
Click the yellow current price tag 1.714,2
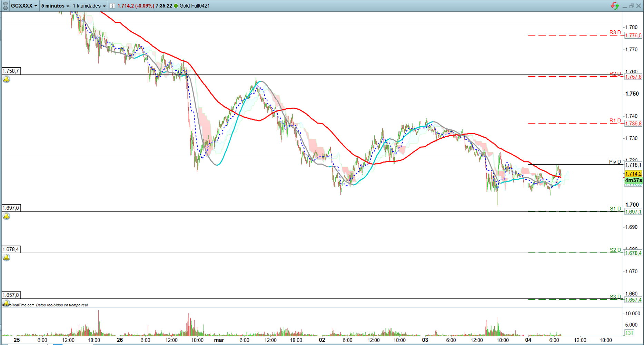pos(633,174)
